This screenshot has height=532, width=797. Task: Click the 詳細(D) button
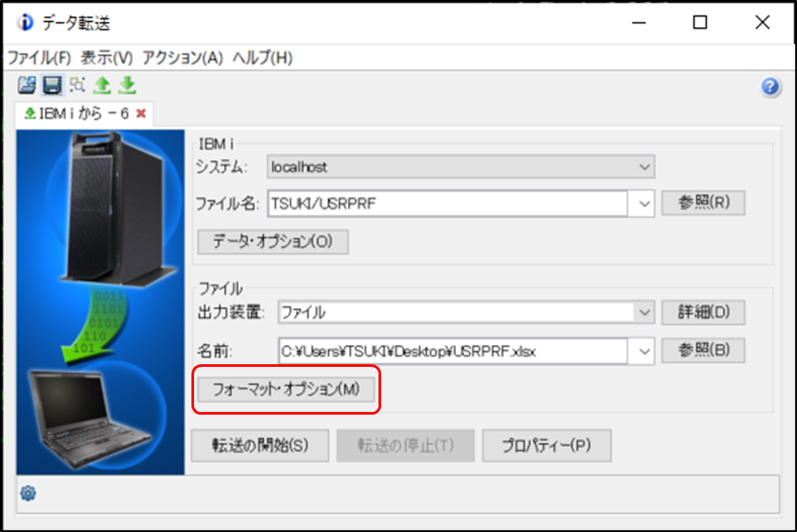(704, 312)
